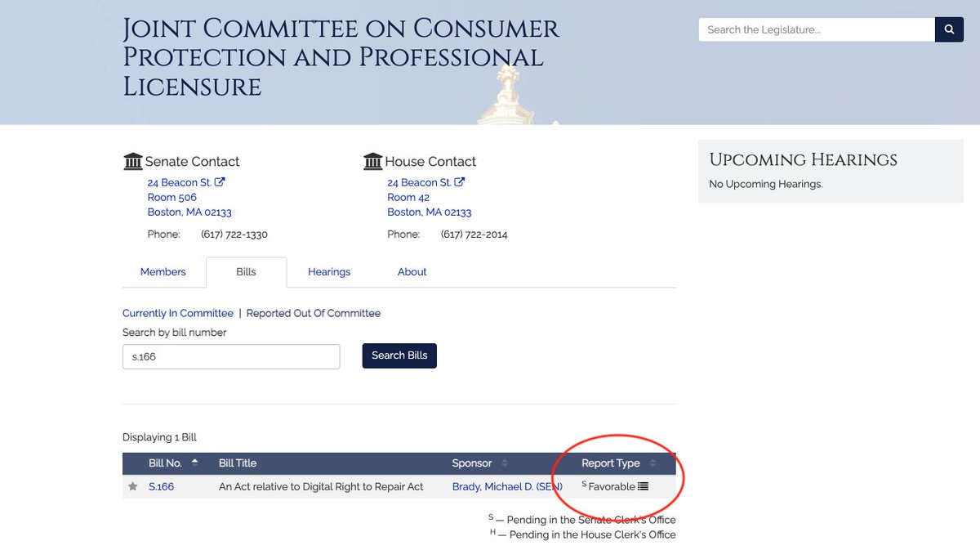Viewport: 980px width, 550px height.
Task: Focus the bill number search field
Action: pos(231,356)
